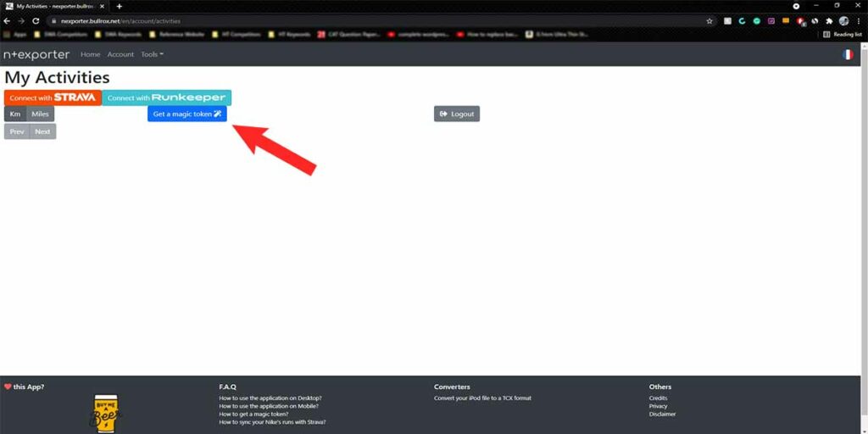The width and height of the screenshot is (868, 434).
Task: Open a new browser tab with plus icon
Action: coord(120,6)
